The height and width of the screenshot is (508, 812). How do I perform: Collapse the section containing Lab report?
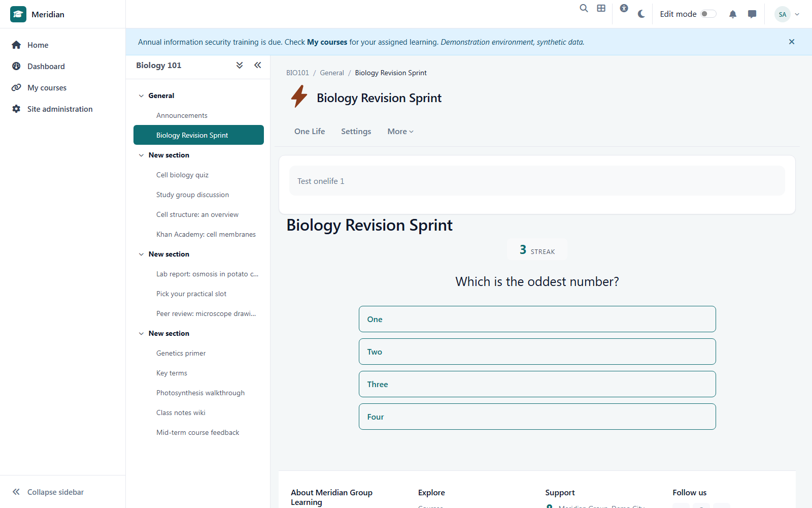pos(141,254)
